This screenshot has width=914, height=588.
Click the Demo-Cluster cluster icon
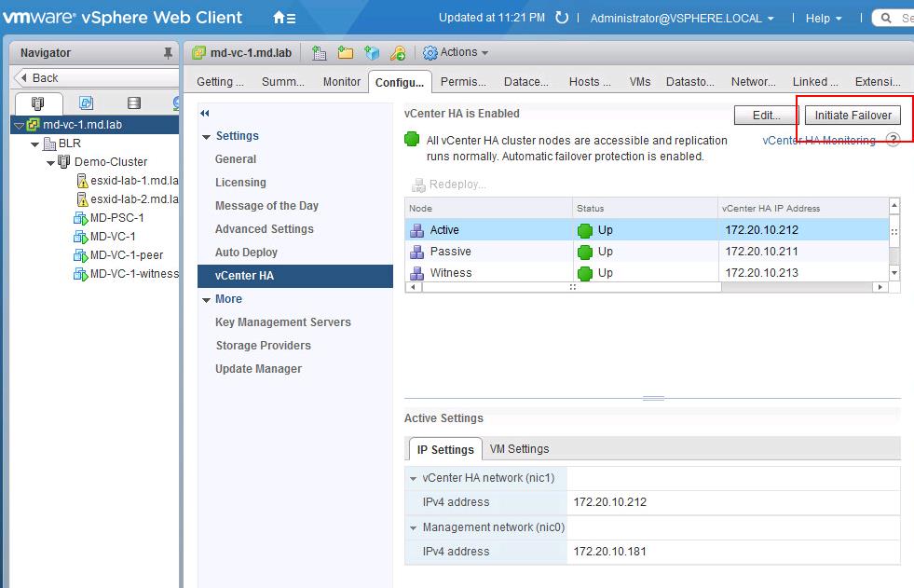pyautogui.click(x=64, y=161)
